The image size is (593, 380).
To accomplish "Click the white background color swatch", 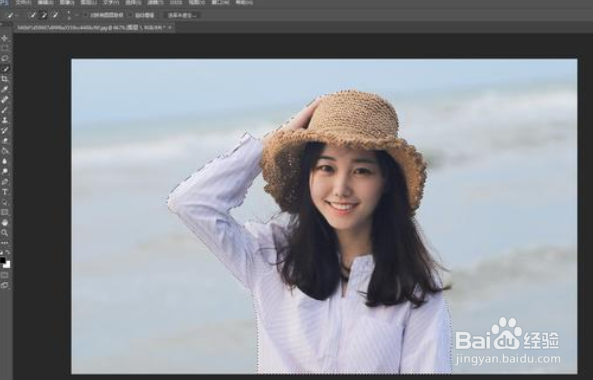I will pos(7,265).
